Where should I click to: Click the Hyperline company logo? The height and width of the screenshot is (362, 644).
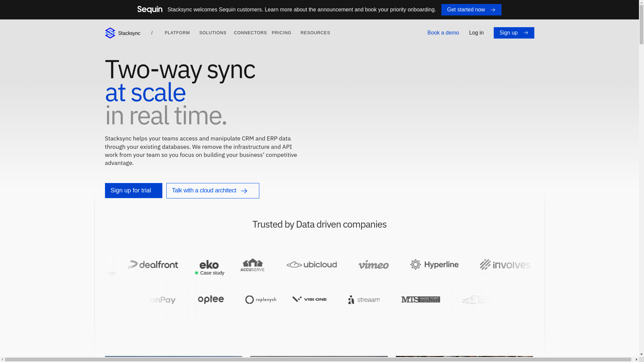click(434, 264)
